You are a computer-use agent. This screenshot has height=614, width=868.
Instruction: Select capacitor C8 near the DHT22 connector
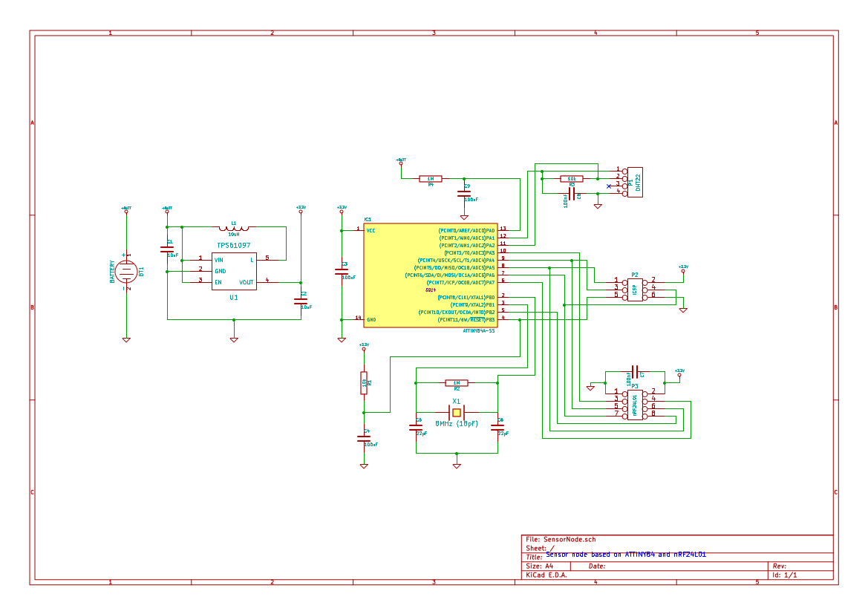(571, 194)
